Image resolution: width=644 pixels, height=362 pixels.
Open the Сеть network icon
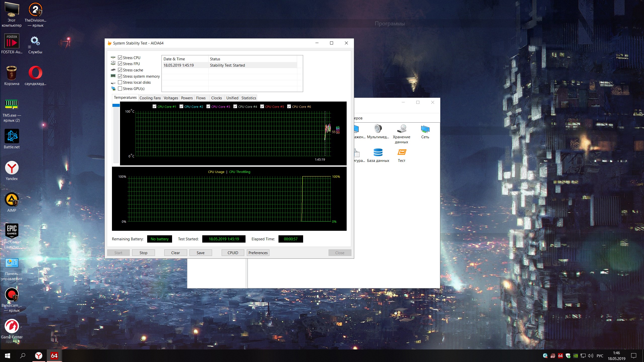pyautogui.click(x=425, y=129)
